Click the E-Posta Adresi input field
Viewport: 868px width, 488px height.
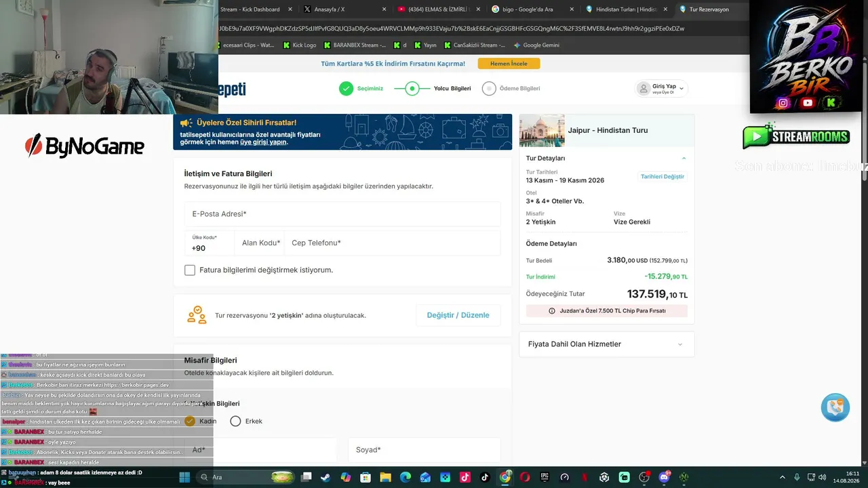click(342, 214)
